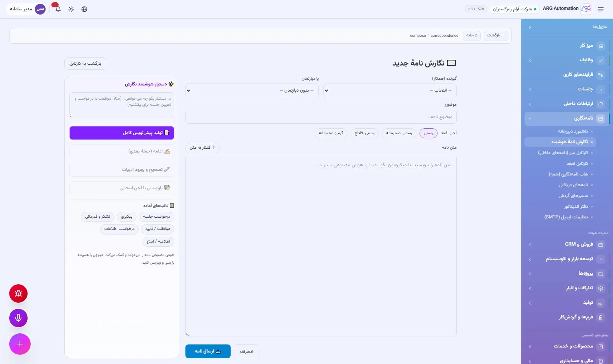
Task: Click خانه breadcrumb button
Action: (x=472, y=35)
